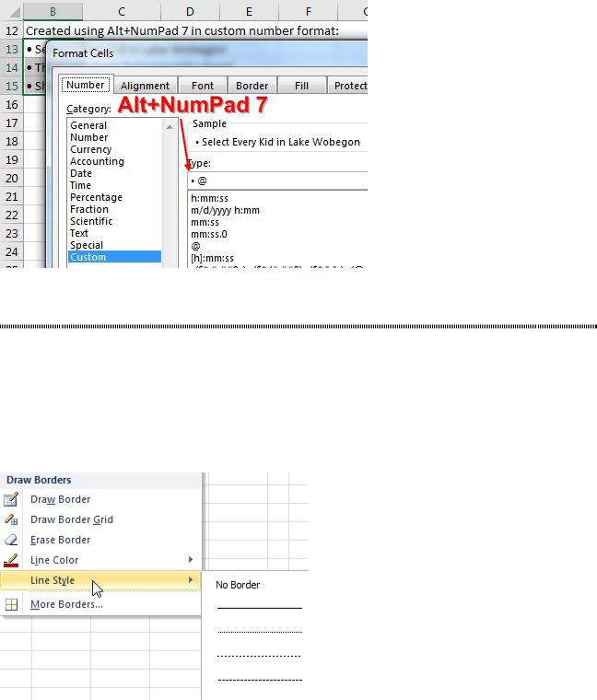
Task: Select column D header
Action: tap(190, 11)
